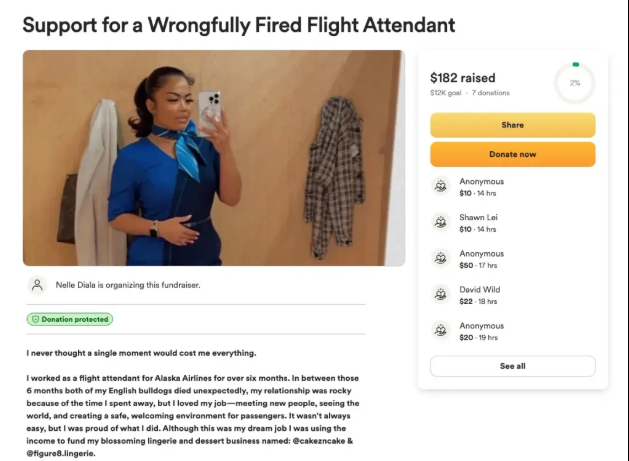Image resolution: width=629 pixels, height=461 pixels.
Task: Open the See all donations list
Action: point(512,366)
